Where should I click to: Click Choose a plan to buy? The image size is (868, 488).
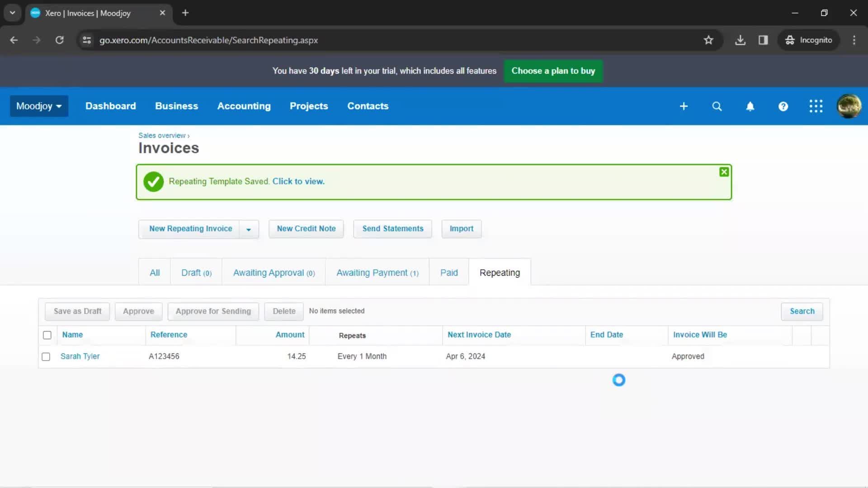coord(553,71)
